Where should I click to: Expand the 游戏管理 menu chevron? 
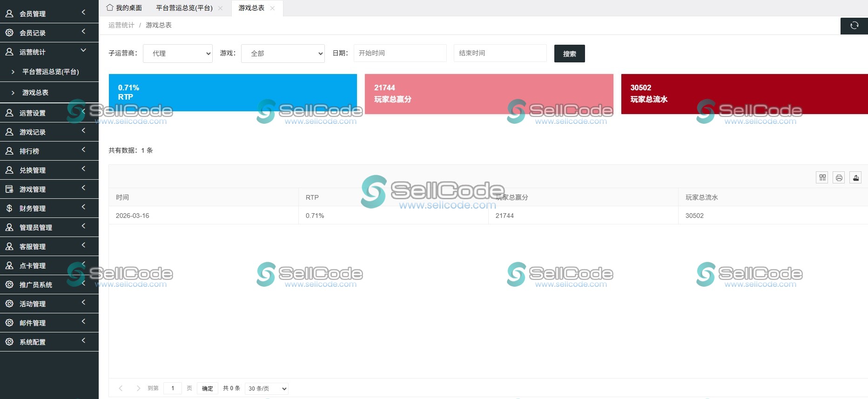83,188
